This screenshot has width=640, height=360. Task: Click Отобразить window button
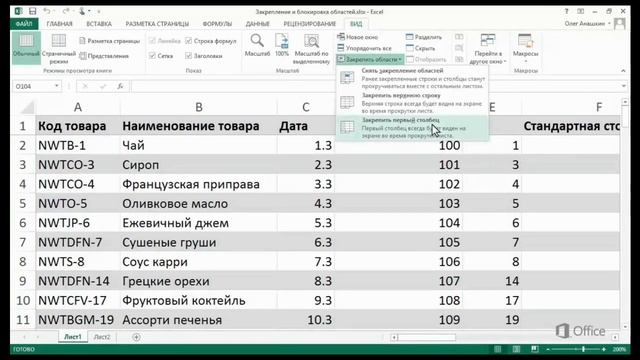(x=426, y=60)
